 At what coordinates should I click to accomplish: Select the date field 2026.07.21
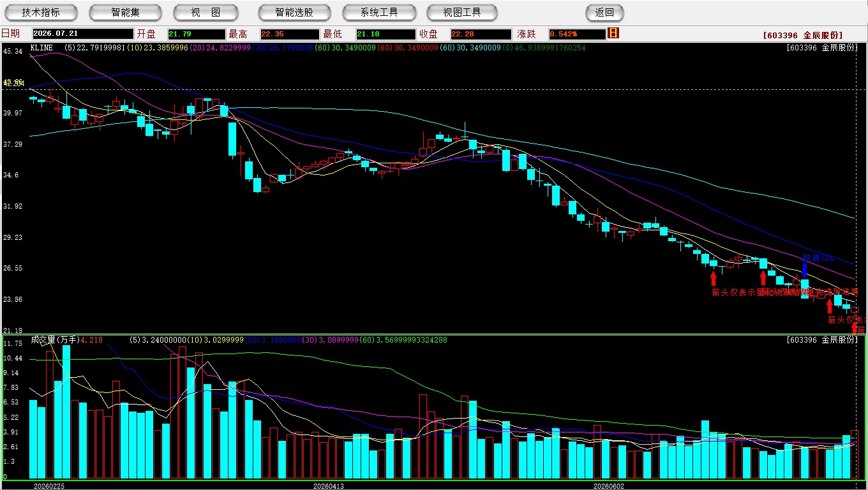pos(83,34)
